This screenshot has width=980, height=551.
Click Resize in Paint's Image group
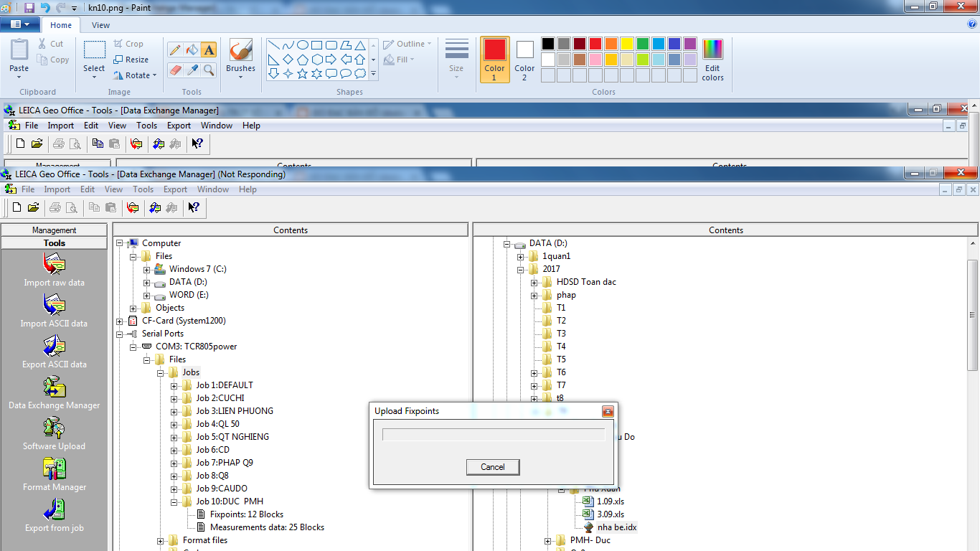point(131,60)
